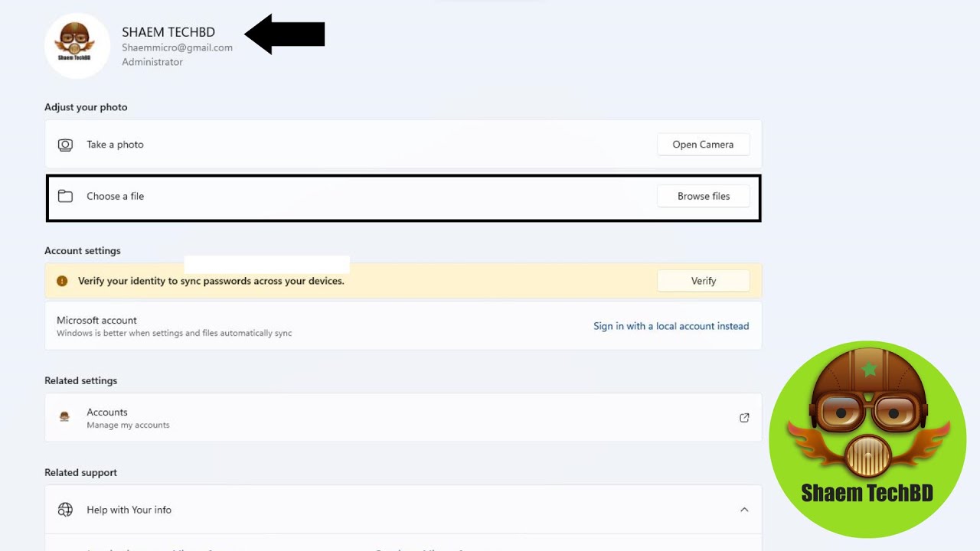Click 'Windows is better when settings' description
The image size is (980, 551).
[x=174, y=334]
